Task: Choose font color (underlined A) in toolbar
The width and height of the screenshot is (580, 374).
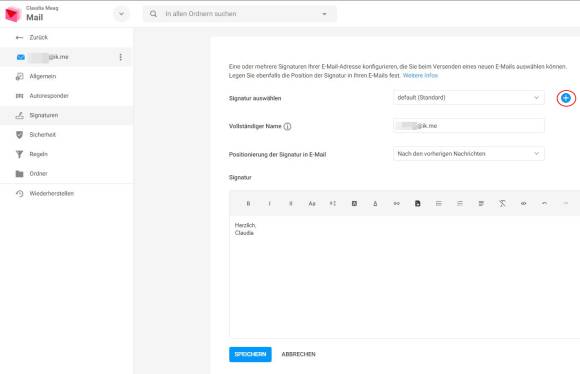Action: (375, 203)
